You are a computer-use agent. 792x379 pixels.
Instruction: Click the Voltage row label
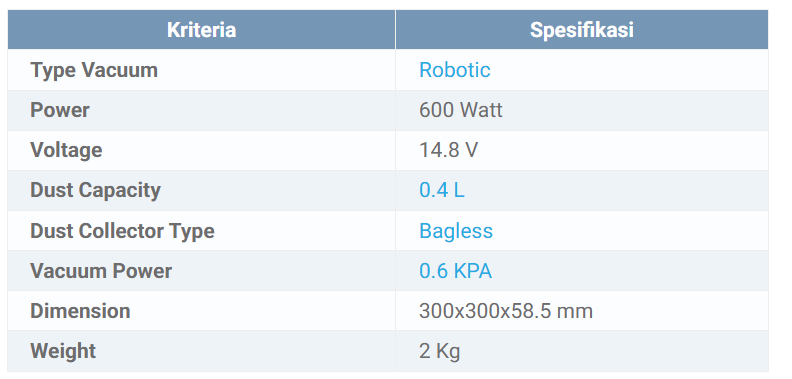coord(66,150)
